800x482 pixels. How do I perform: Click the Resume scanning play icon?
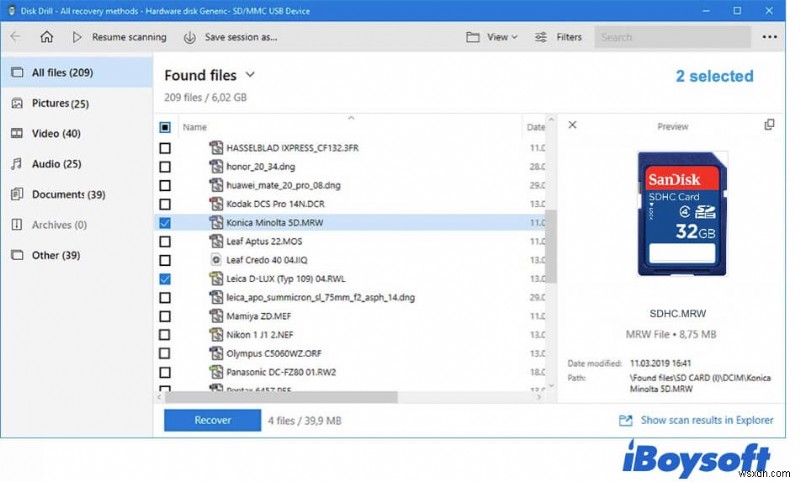coord(77,37)
